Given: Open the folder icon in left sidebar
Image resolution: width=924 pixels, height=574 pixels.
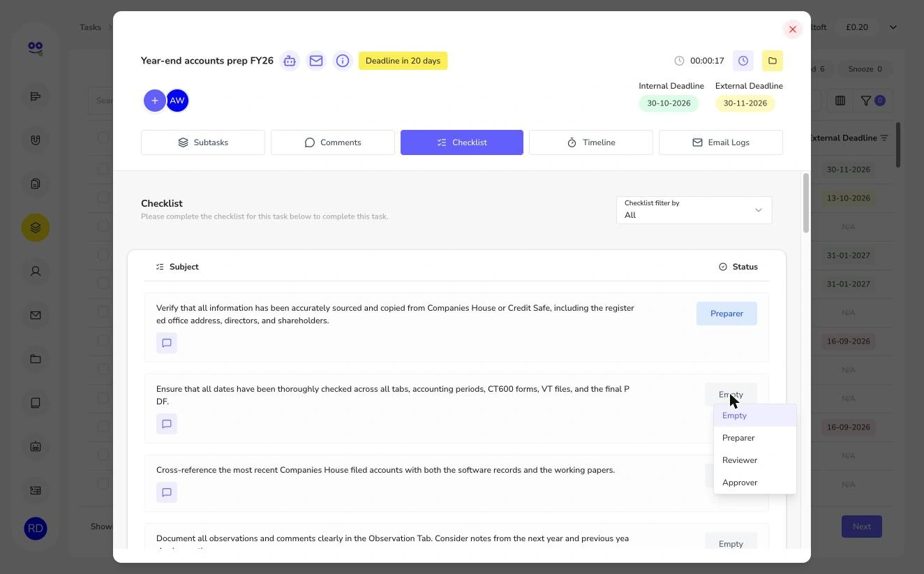Looking at the screenshot, I should 36,359.
